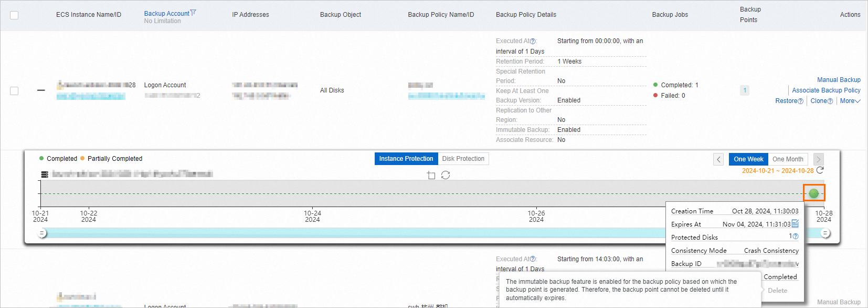
Task: Select the One Month time range
Action: pos(788,159)
